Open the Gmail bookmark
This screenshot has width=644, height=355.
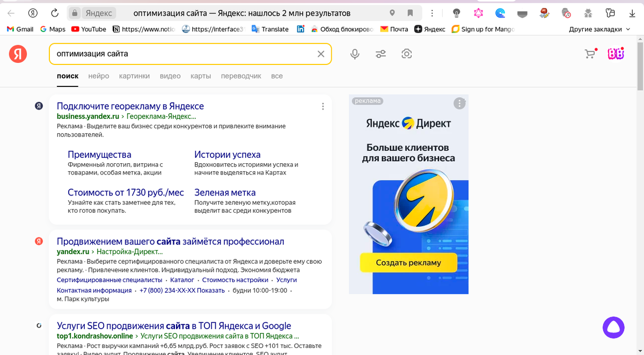19,29
